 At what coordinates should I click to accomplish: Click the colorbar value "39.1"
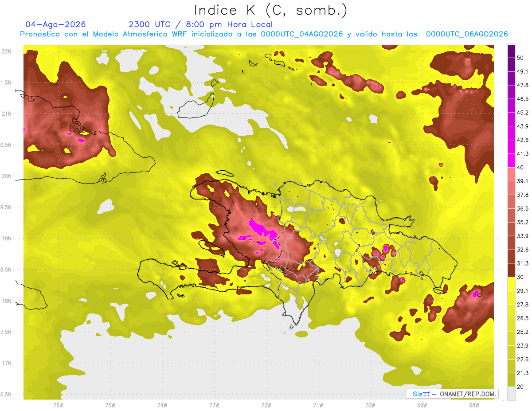point(523,181)
